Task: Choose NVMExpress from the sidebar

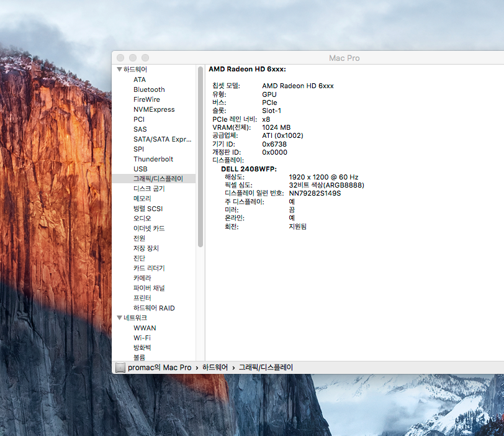Action: tap(154, 109)
